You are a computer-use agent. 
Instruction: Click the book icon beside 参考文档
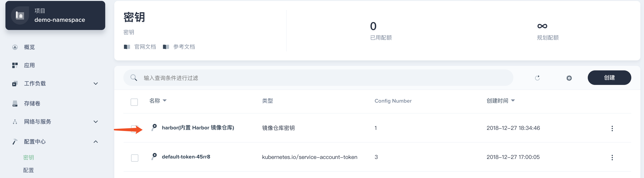click(x=166, y=47)
